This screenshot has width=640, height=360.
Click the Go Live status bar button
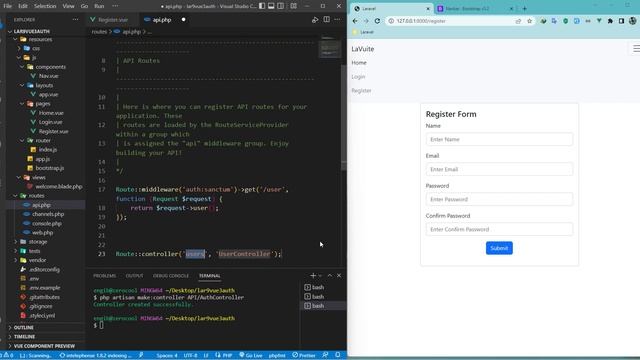pyautogui.click(x=251, y=356)
